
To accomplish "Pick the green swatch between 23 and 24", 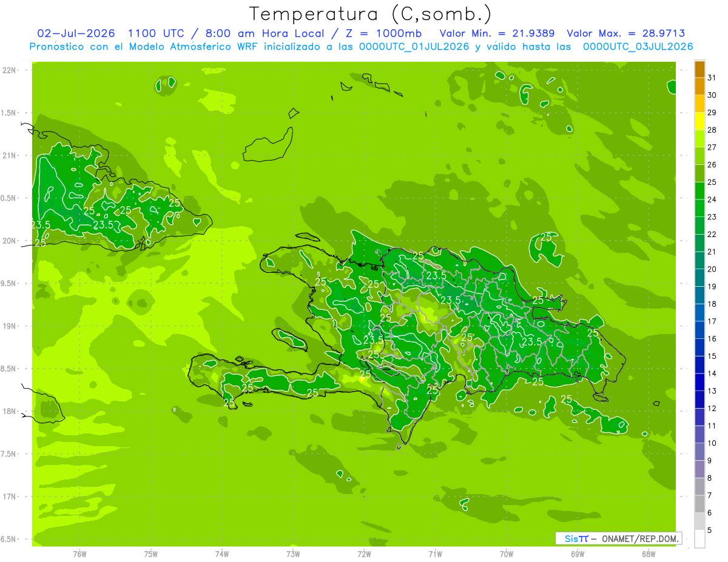I will pyautogui.click(x=699, y=208).
